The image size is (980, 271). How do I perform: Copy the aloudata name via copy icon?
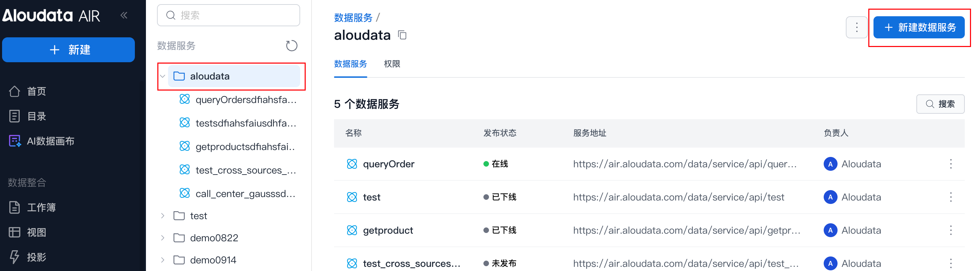tap(402, 35)
